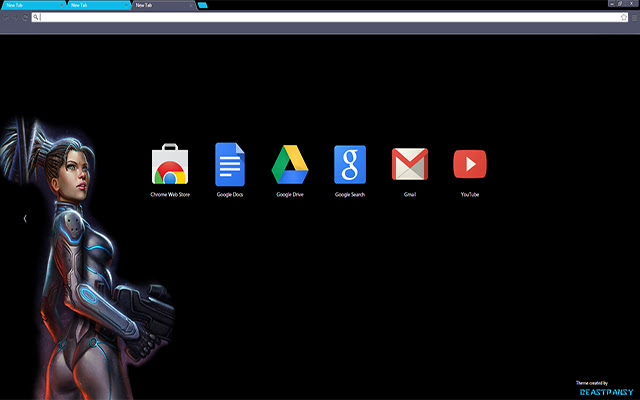Launch the Google Docs app icon
Screen dimensions: 640x400
(x=229, y=164)
